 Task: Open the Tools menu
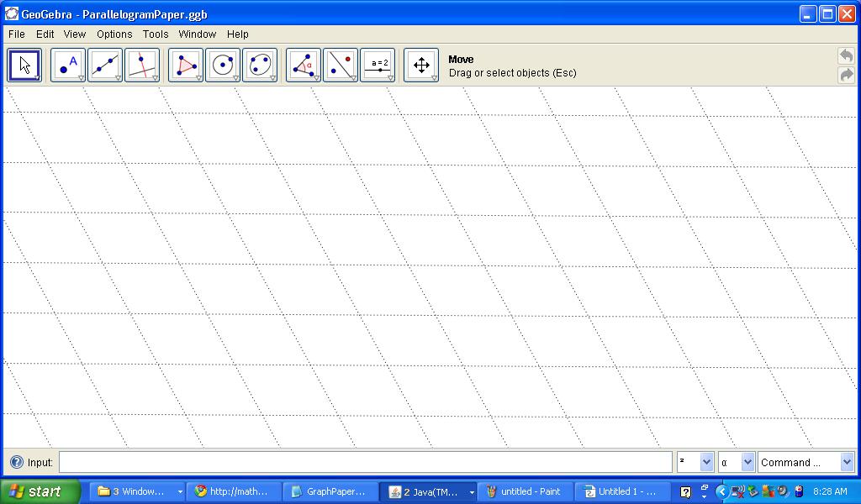point(156,34)
